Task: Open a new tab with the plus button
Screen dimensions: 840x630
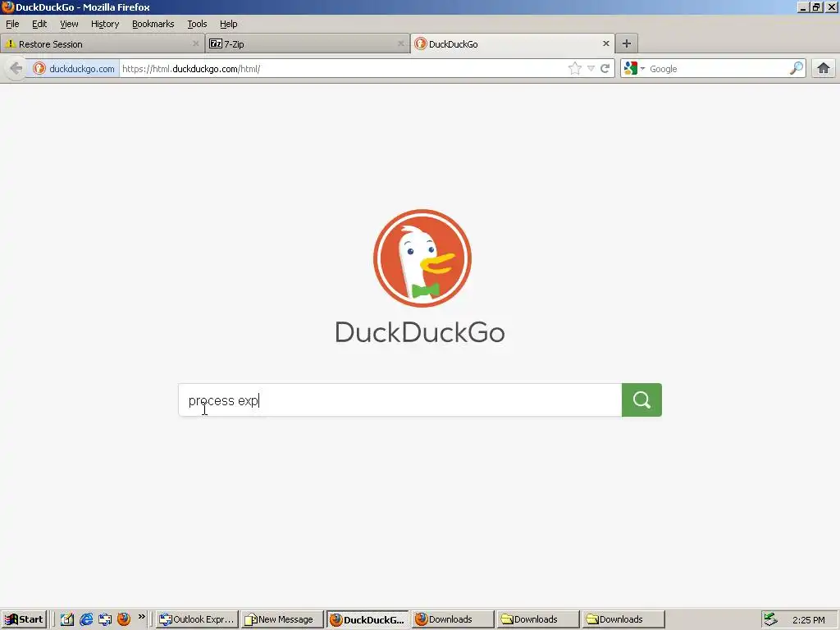Action: click(626, 44)
